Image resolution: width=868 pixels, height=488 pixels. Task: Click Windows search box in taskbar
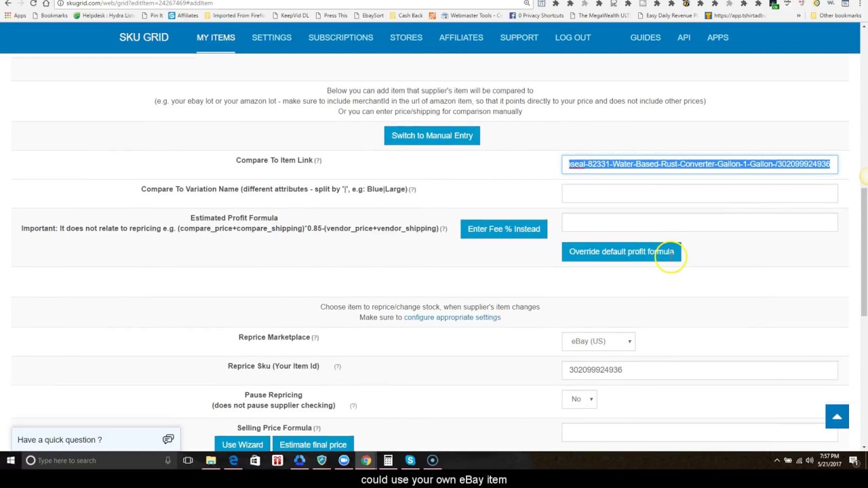point(98,460)
